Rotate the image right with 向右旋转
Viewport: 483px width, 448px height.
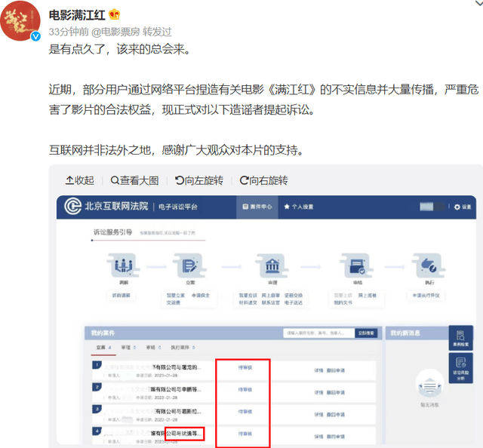263,180
